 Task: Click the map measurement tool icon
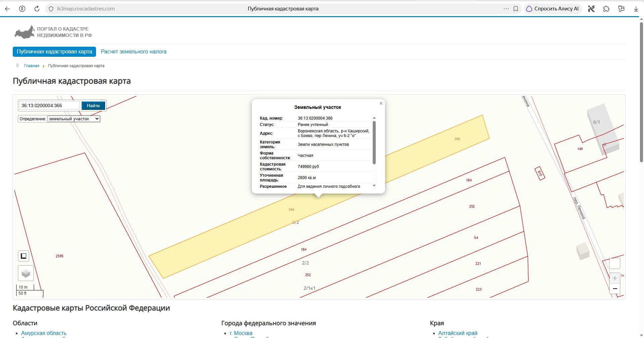[x=24, y=256]
